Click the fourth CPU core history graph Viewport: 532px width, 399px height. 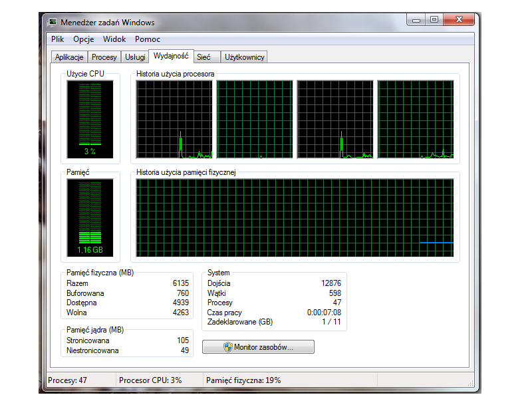pos(416,120)
